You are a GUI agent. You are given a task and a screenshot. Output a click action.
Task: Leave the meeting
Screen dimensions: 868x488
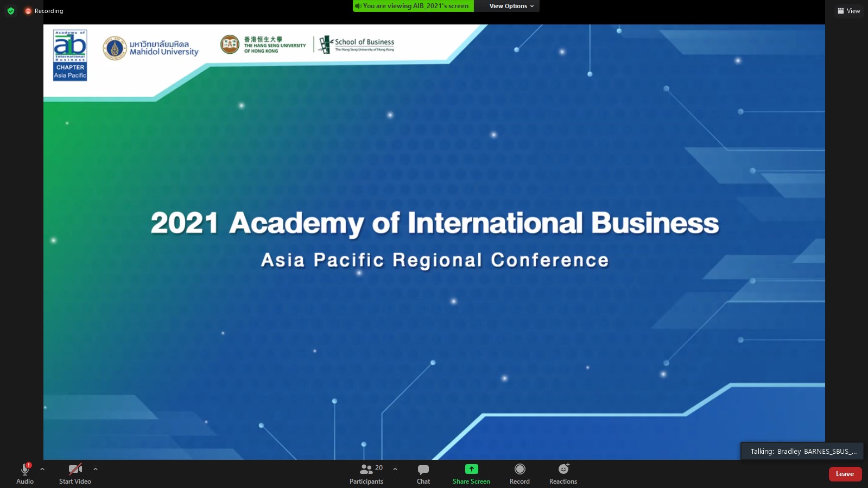pyautogui.click(x=845, y=474)
